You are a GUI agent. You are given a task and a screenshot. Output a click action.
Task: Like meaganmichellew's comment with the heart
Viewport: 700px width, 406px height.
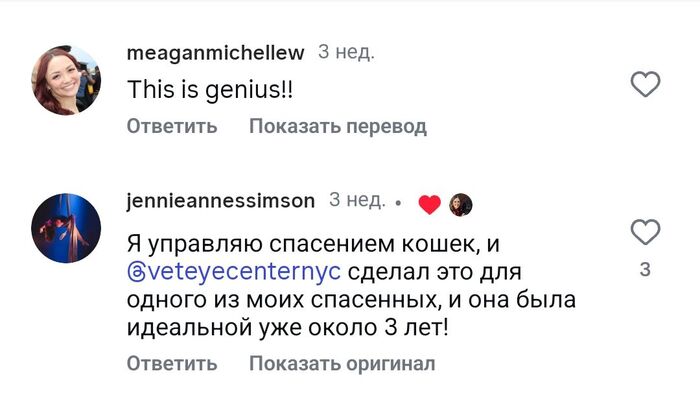646,85
